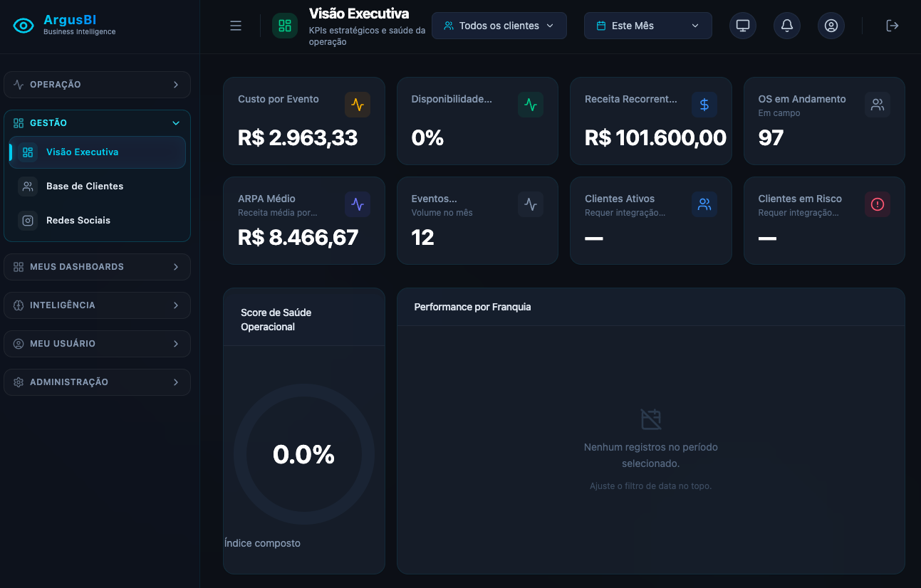921x588 pixels.
Task: Click the Base de Clientes people icon
Action: pyautogui.click(x=28, y=187)
